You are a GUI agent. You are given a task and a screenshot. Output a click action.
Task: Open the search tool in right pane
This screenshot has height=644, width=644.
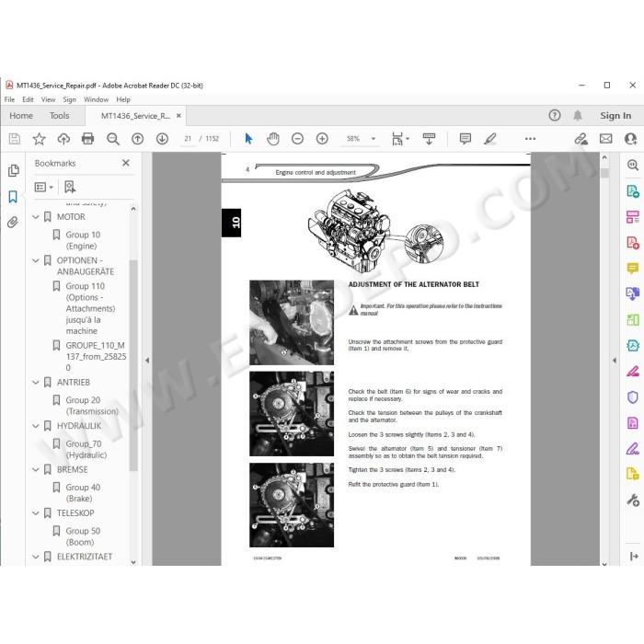(x=633, y=165)
